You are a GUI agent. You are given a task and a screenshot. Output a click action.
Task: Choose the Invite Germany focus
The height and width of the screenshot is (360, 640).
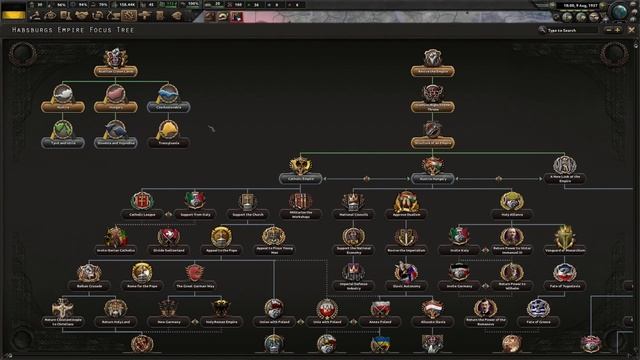459,278
